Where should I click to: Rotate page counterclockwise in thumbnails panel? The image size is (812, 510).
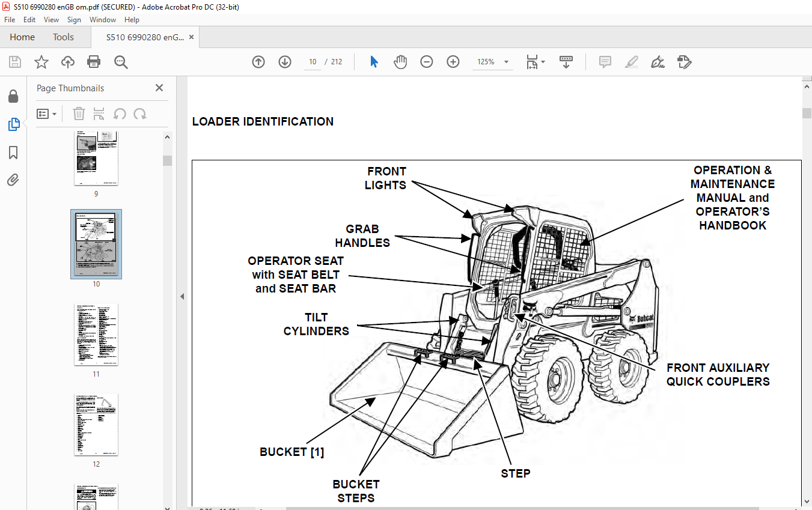click(x=120, y=114)
